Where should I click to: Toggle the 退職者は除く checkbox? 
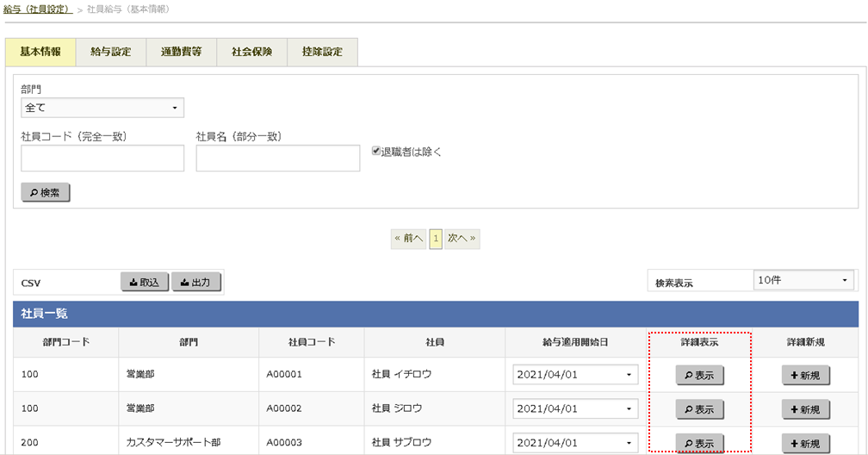tap(376, 151)
